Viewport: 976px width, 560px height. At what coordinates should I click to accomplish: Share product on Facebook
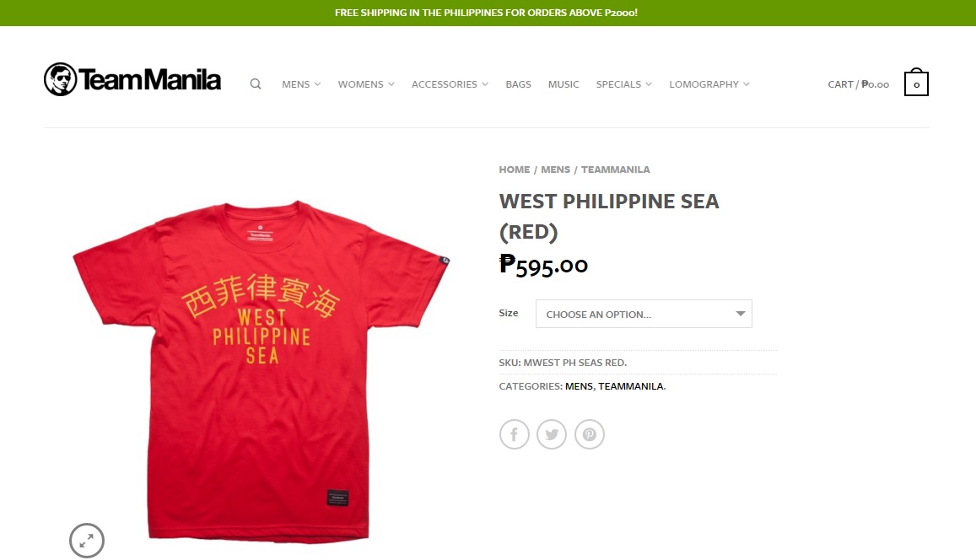(514, 434)
